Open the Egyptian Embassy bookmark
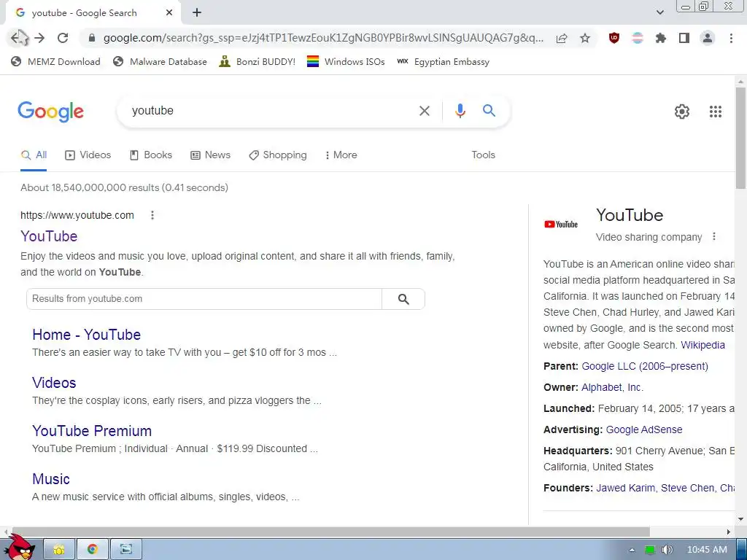 (443, 61)
